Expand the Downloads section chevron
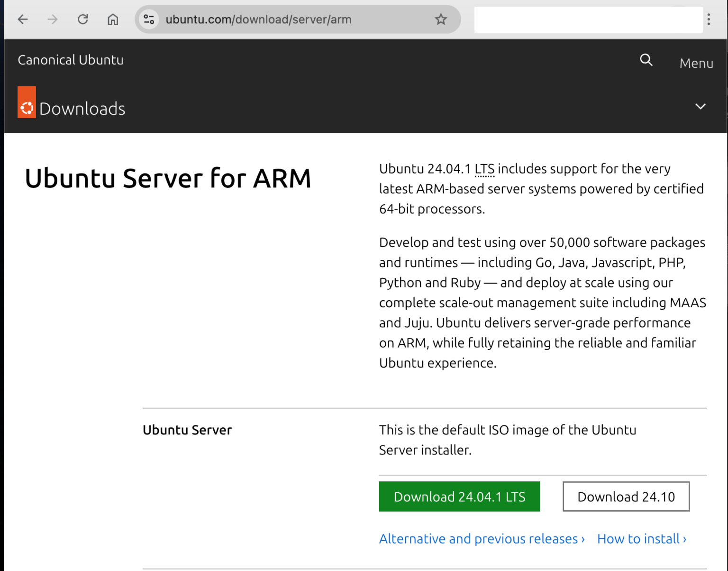 pyautogui.click(x=700, y=107)
